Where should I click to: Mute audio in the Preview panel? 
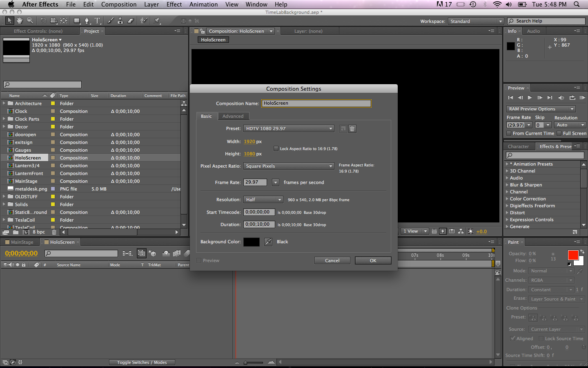tap(561, 98)
